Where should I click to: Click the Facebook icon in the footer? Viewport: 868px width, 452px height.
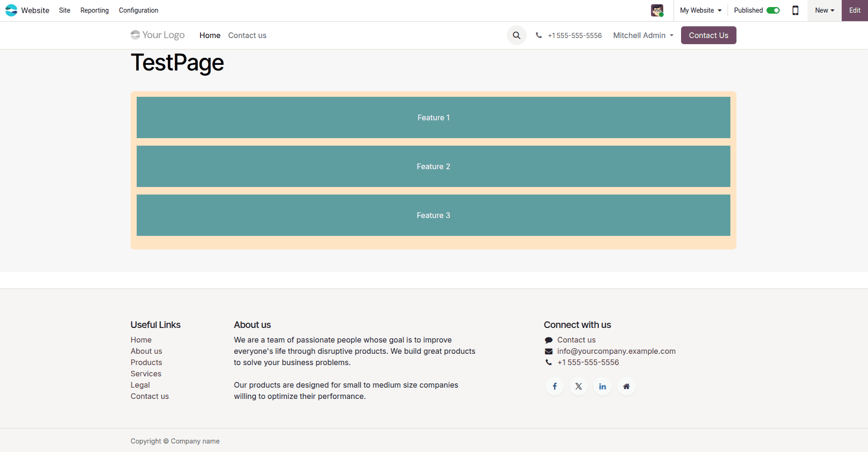click(554, 386)
